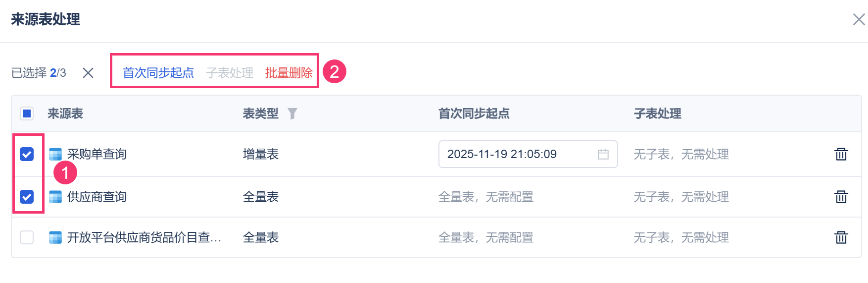The width and height of the screenshot is (868, 283).
Task: Uncheck the 采购单查询 row checkbox
Action: (27, 154)
